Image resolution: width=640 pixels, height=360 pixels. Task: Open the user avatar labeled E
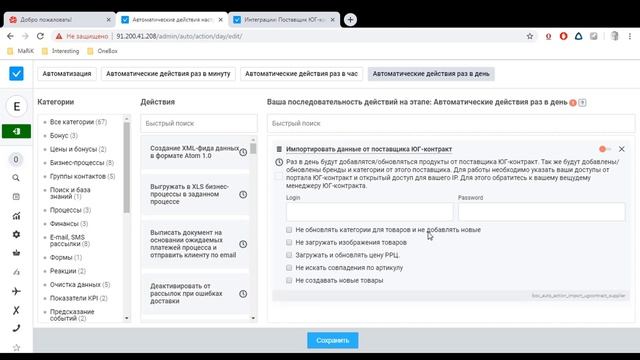point(16,107)
